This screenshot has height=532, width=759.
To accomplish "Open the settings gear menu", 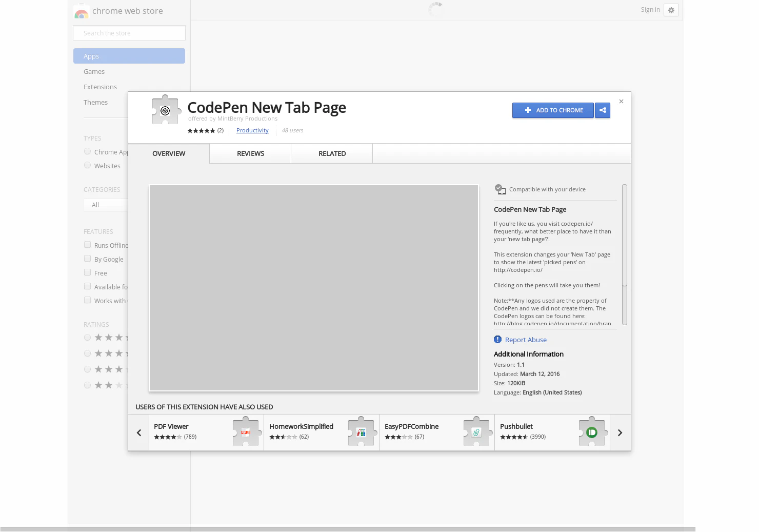I will [x=671, y=10].
